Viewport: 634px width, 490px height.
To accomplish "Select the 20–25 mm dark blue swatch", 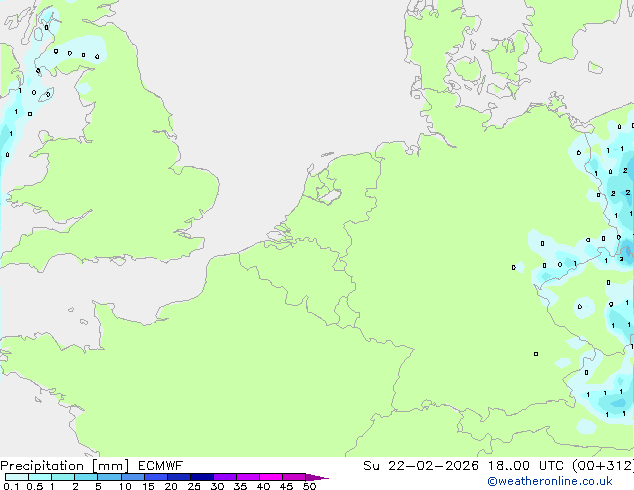I will point(179,477).
